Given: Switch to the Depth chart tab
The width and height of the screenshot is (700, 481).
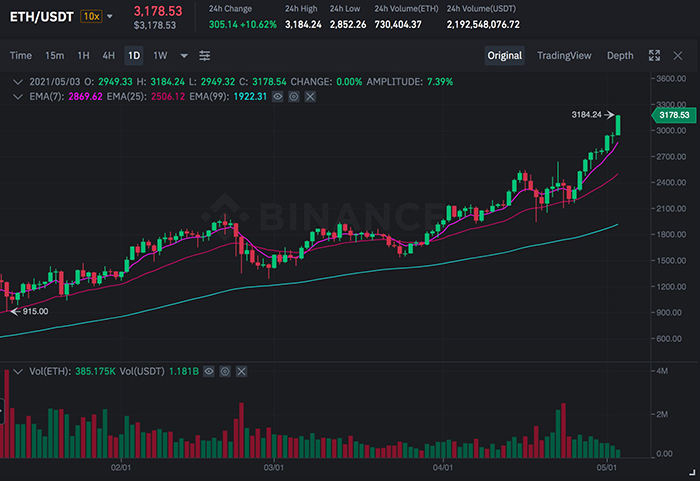Looking at the screenshot, I should (619, 55).
